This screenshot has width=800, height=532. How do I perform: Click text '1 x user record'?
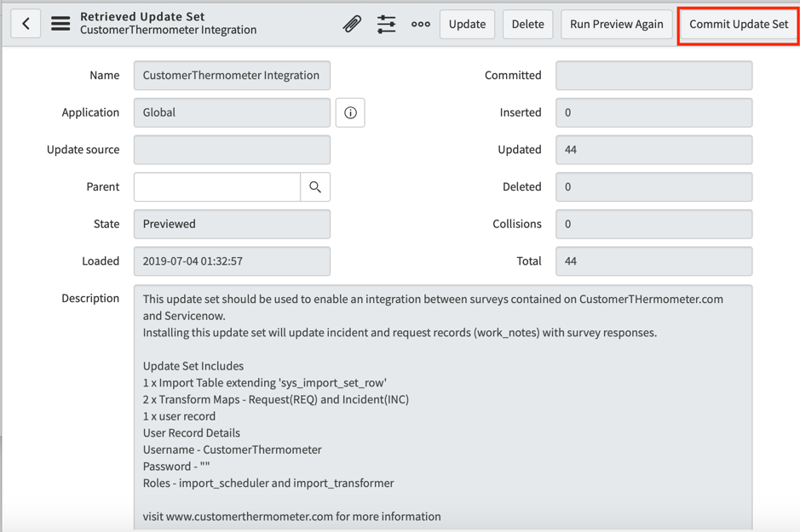coord(179,416)
